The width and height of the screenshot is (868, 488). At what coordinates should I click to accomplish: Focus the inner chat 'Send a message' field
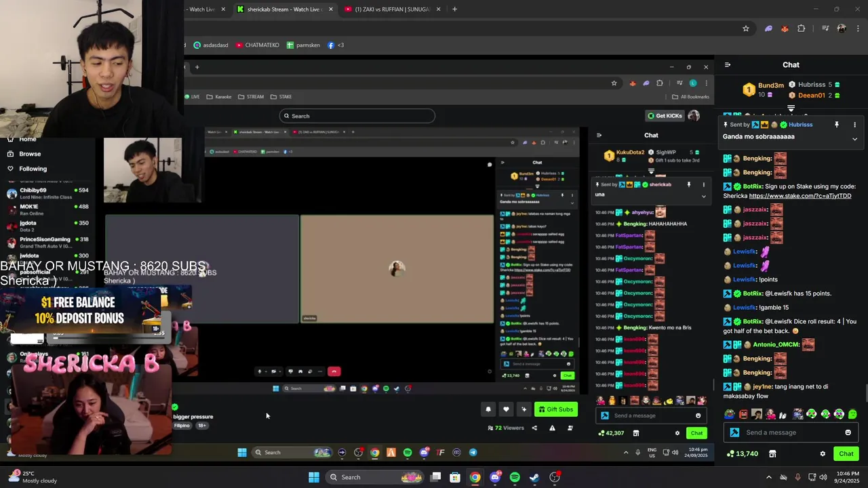tap(651, 415)
